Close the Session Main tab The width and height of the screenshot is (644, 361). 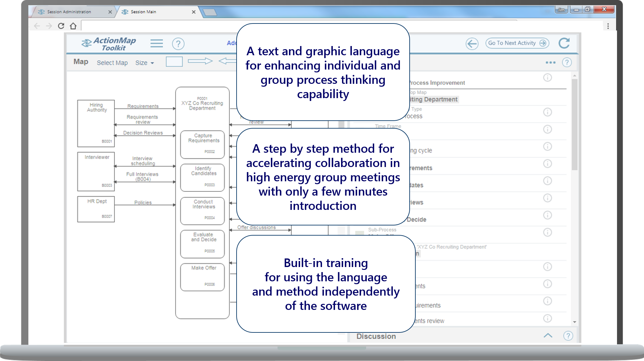(x=194, y=12)
